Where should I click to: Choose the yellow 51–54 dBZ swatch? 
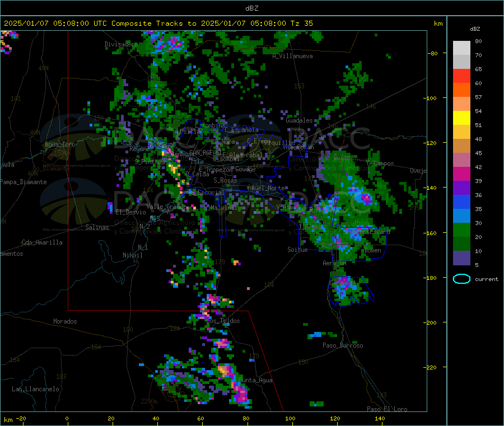[x=461, y=118]
